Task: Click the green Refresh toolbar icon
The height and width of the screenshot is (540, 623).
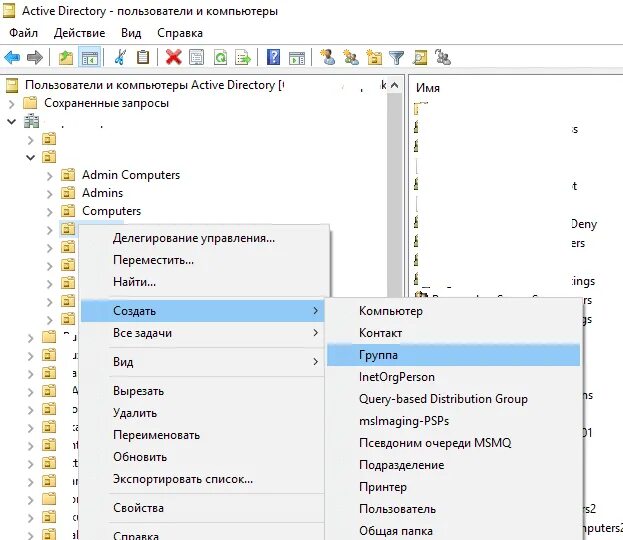Action: pyautogui.click(x=220, y=58)
